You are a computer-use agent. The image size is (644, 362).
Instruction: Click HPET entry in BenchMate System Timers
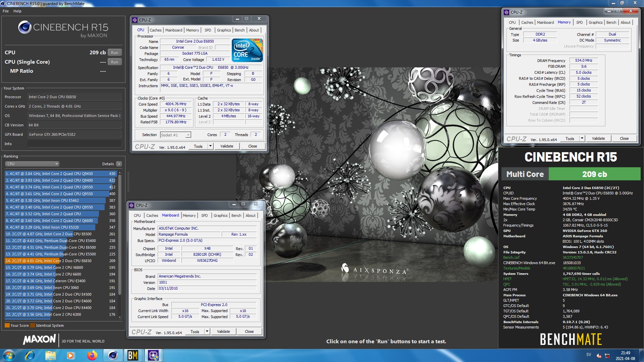507,279
